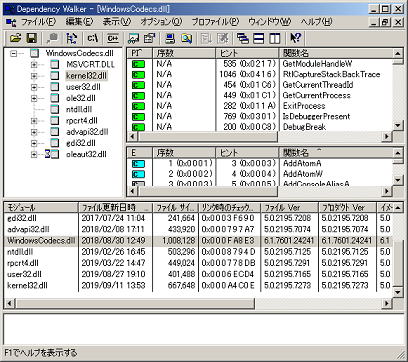Open the プロファイル(P) menu
The height and width of the screenshot is (362, 408).
coord(215,22)
